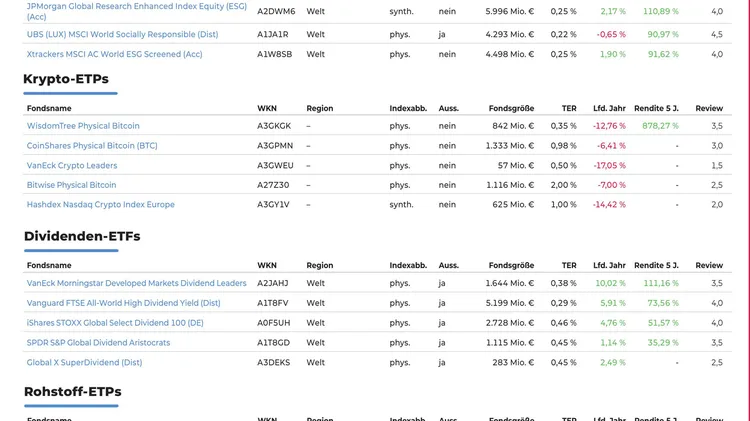Click TER header in Dividenden-ETFs table

[x=569, y=265]
